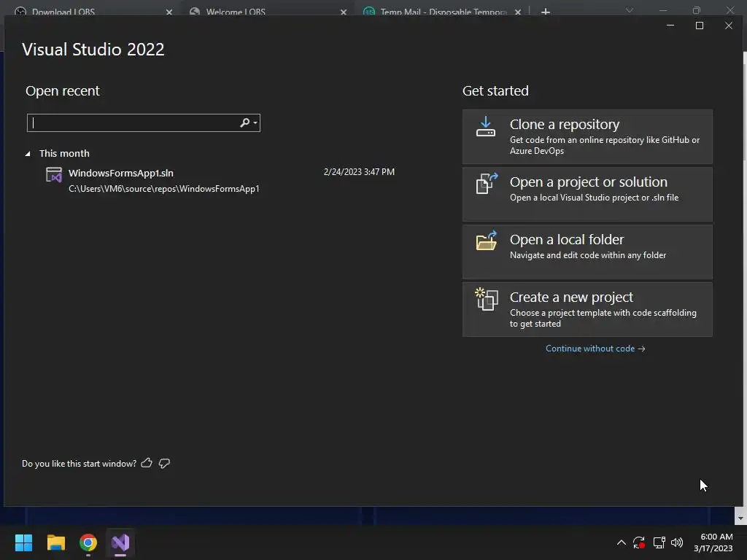Screen dimensions: 747x560
Task: Open the Windows Start menu
Action: pyautogui.click(x=23, y=542)
